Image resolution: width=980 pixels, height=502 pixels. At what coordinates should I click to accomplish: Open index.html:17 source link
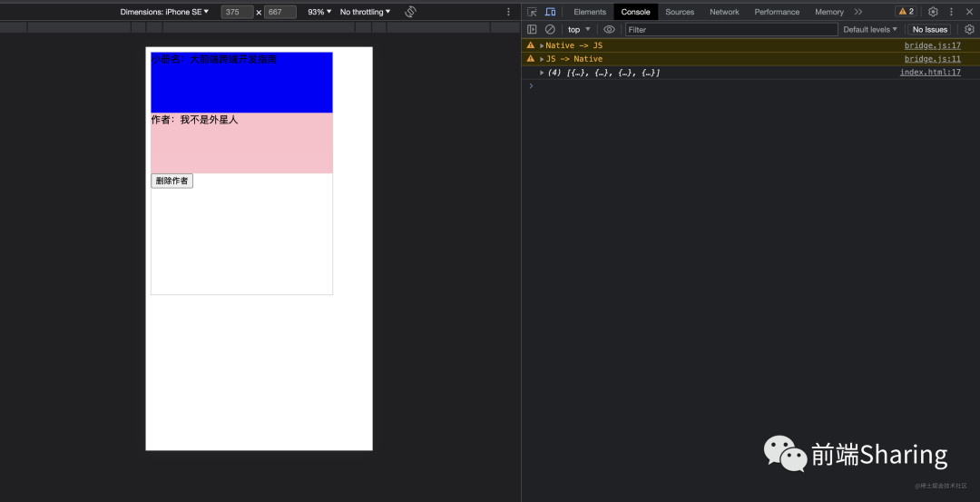pyautogui.click(x=930, y=73)
